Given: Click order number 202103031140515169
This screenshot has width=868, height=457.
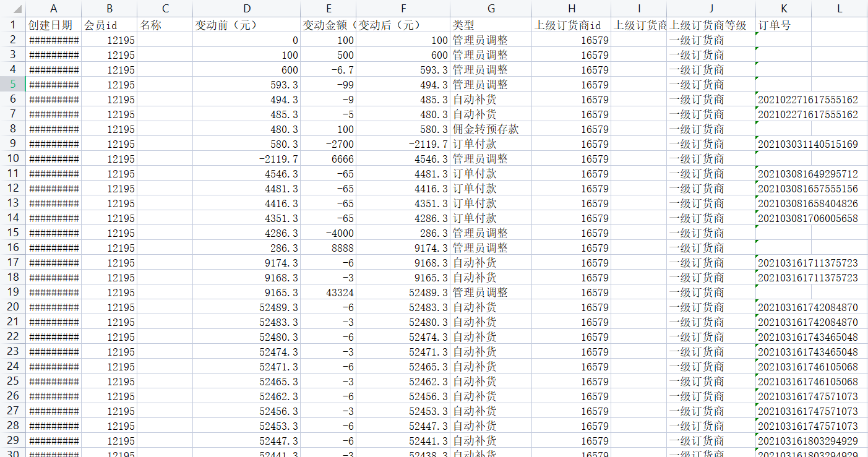Looking at the screenshot, I should pos(807,144).
